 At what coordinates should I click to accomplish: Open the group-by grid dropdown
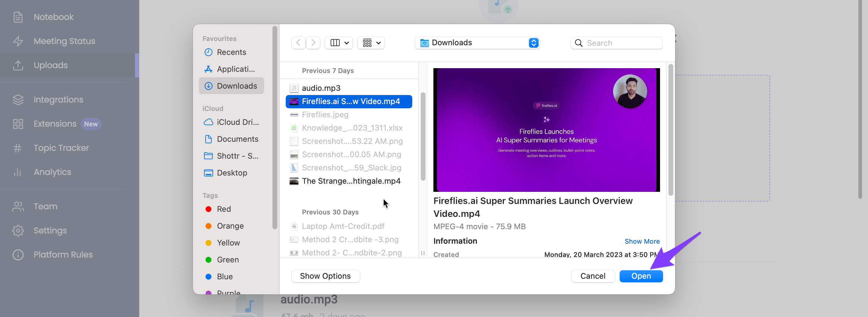tap(371, 43)
